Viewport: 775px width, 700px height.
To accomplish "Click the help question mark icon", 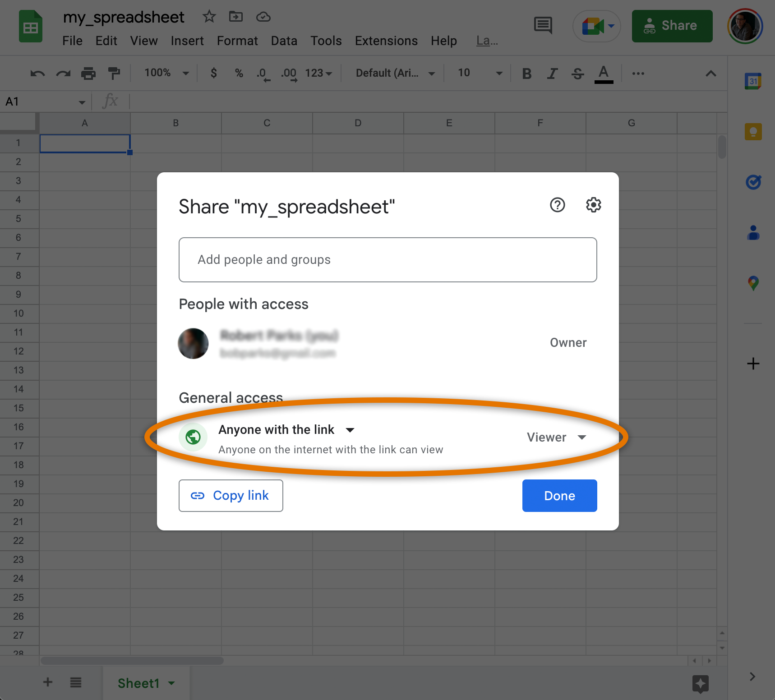I will point(558,205).
